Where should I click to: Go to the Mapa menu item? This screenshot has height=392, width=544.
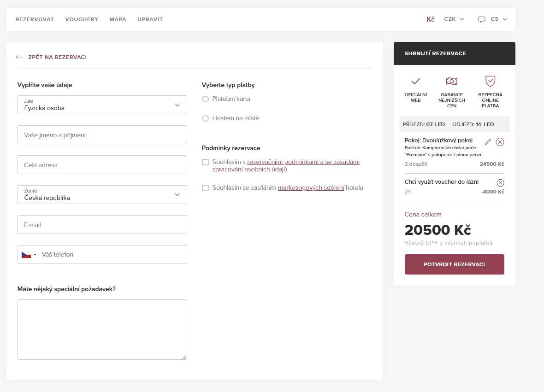coord(118,19)
